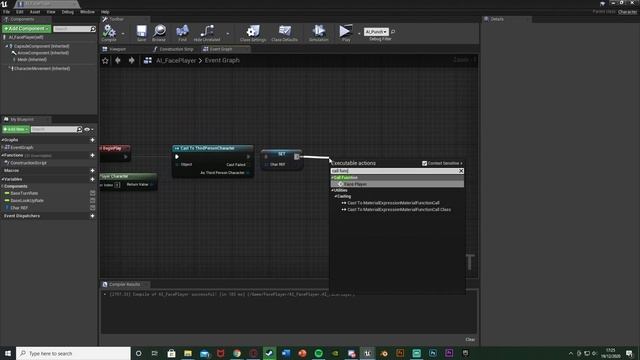The height and width of the screenshot is (360, 640).
Task: Collapse the Casting subcategory
Action: click(x=336, y=196)
